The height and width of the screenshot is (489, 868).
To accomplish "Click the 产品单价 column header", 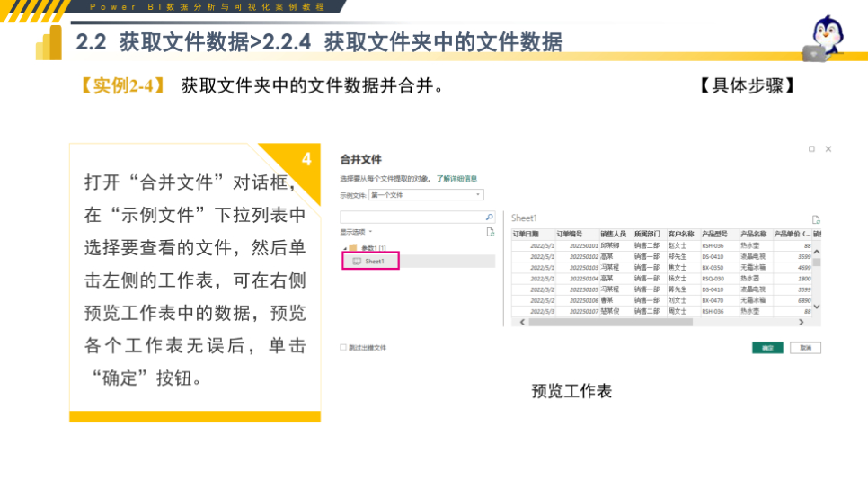I will pyautogui.click(x=793, y=235).
